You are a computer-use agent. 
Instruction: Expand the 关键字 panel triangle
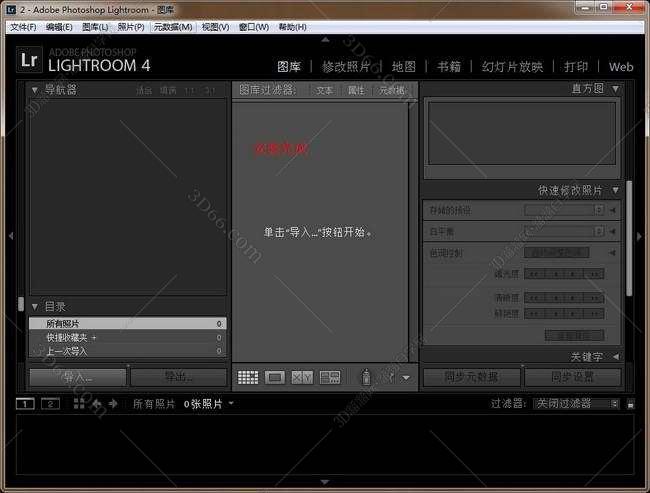point(616,357)
